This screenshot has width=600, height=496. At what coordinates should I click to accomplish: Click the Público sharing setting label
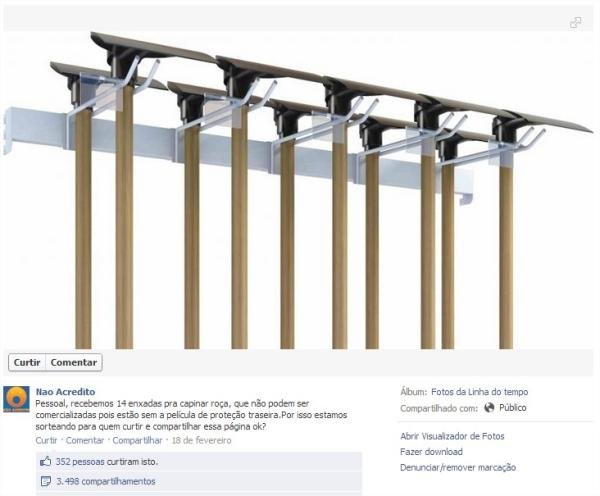click(513, 408)
